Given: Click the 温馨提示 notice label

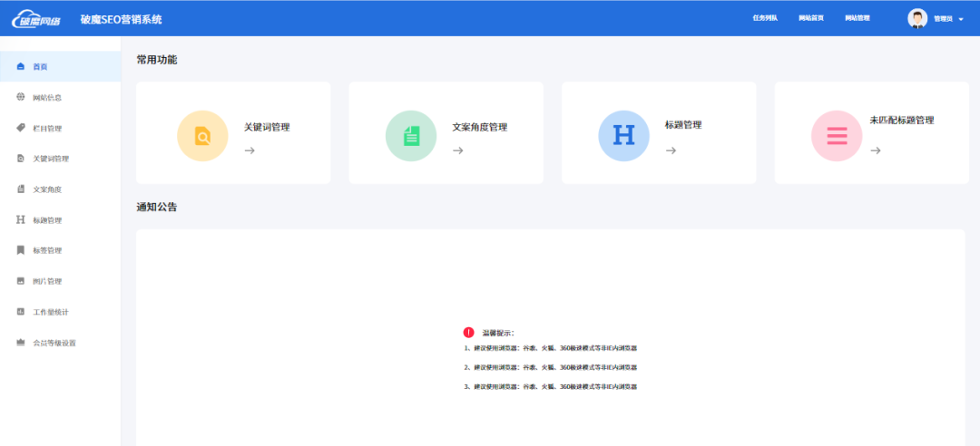Looking at the screenshot, I should [498, 333].
